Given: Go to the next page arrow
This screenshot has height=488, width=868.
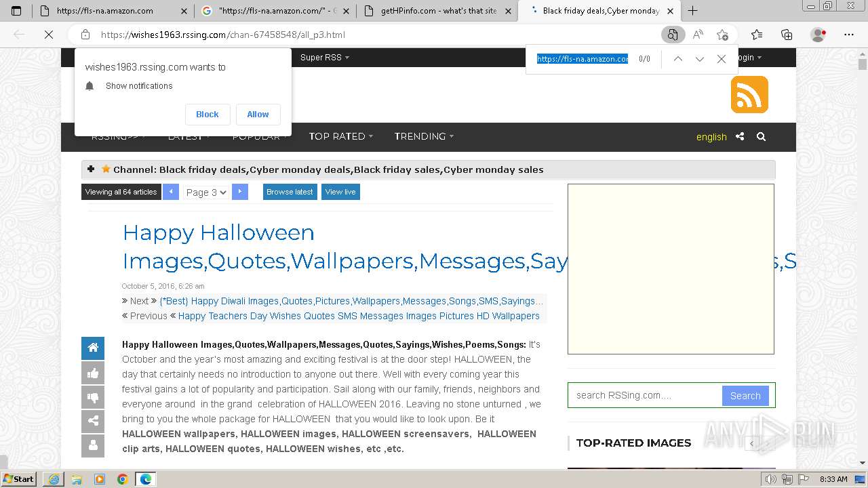Looking at the screenshot, I should [x=240, y=192].
